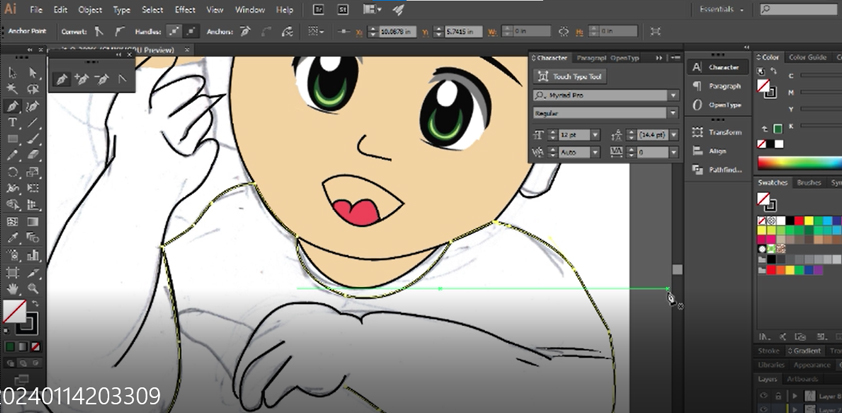Toggle constrain width and height proportions link
The image size is (842, 413).
(x=563, y=32)
